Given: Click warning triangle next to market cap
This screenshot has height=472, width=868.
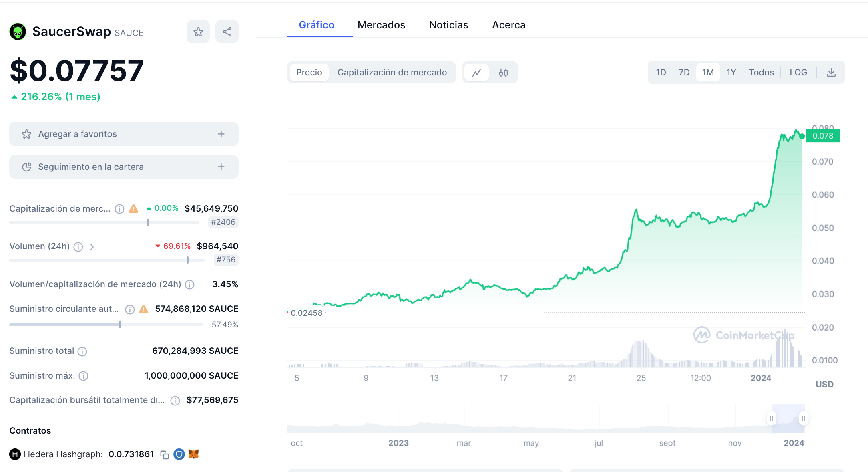Looking at the screenshot, I should (134, 209).
